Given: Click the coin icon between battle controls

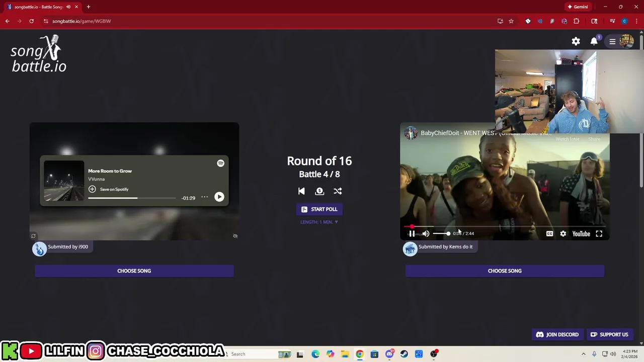Looking at the screenshot, I should point(319,191).
